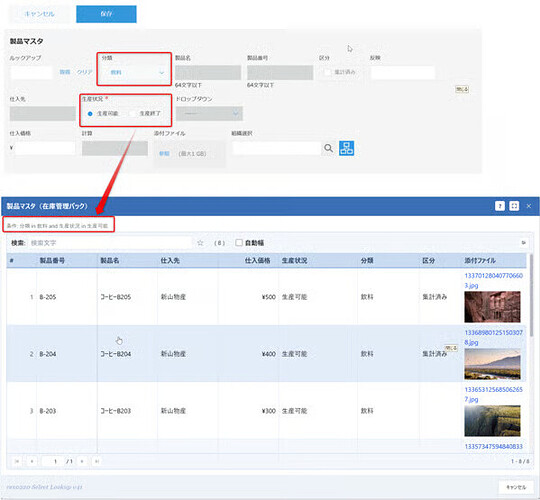Click the magnifier search icon beside 組織選択
The image size is (540, 500).
(x=329, y=148)
